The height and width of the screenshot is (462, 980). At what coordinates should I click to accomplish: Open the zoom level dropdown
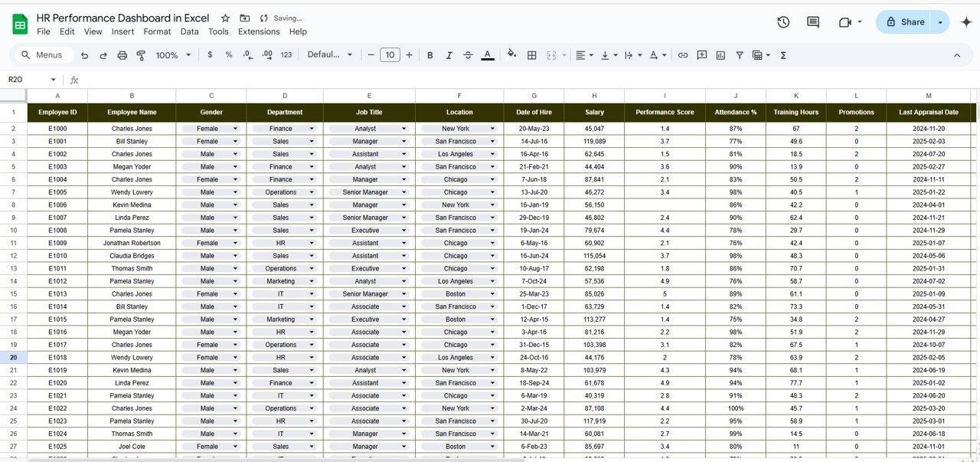click(174, 55)
